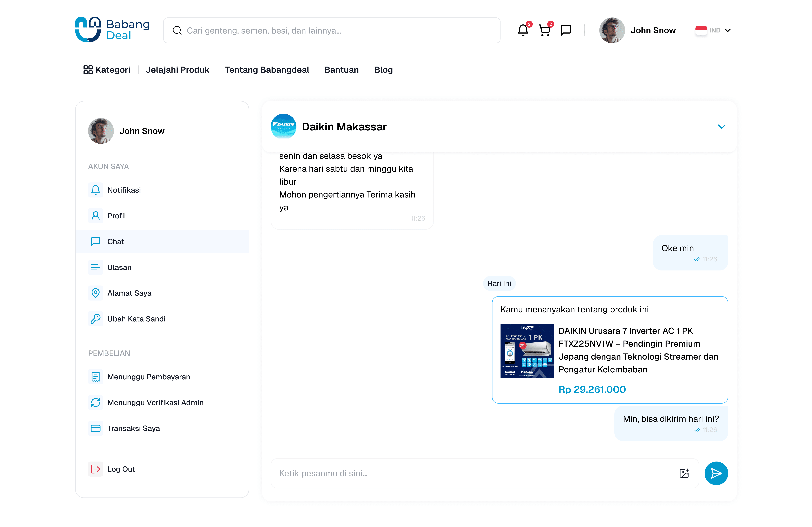
Task: Open Transaksi Saya in sidebar
Action: [x=133, y=429]
